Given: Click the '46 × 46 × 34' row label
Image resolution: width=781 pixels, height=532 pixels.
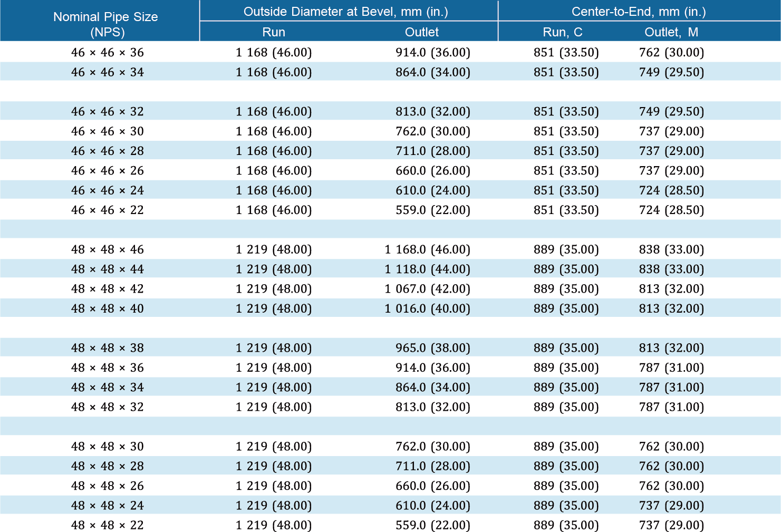Looking at the screenshot, I should [108, 72].
